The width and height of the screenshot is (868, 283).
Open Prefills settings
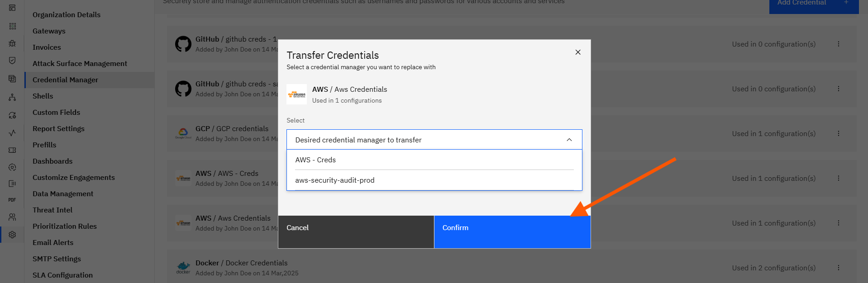(44, 145)
